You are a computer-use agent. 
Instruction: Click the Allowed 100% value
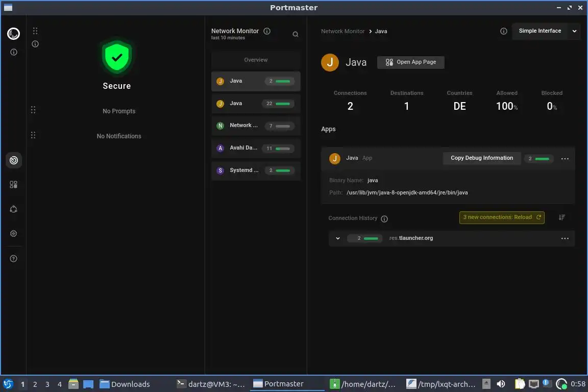pos(507,107)
